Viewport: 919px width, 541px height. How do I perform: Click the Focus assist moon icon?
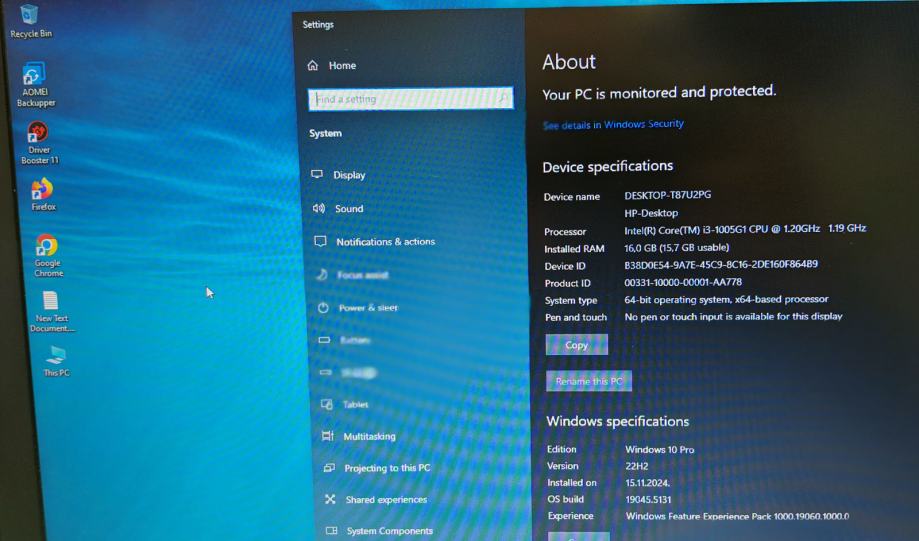click(322, 274)
